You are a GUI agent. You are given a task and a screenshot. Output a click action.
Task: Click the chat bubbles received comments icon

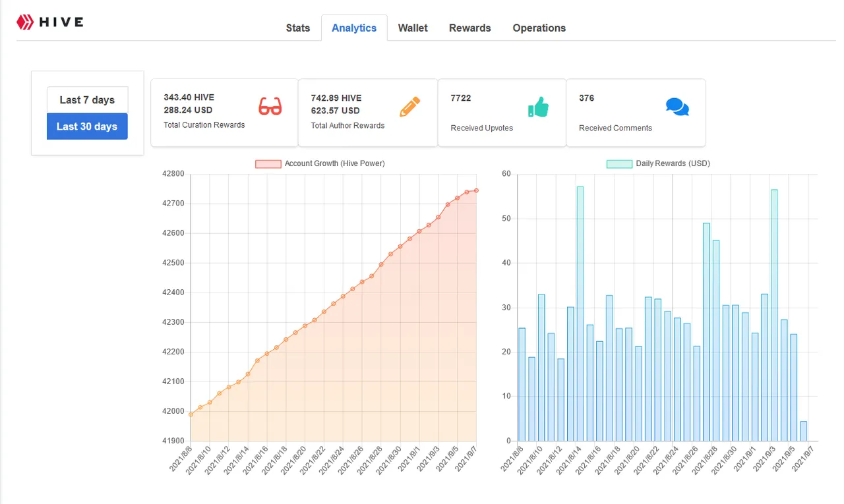677,106
